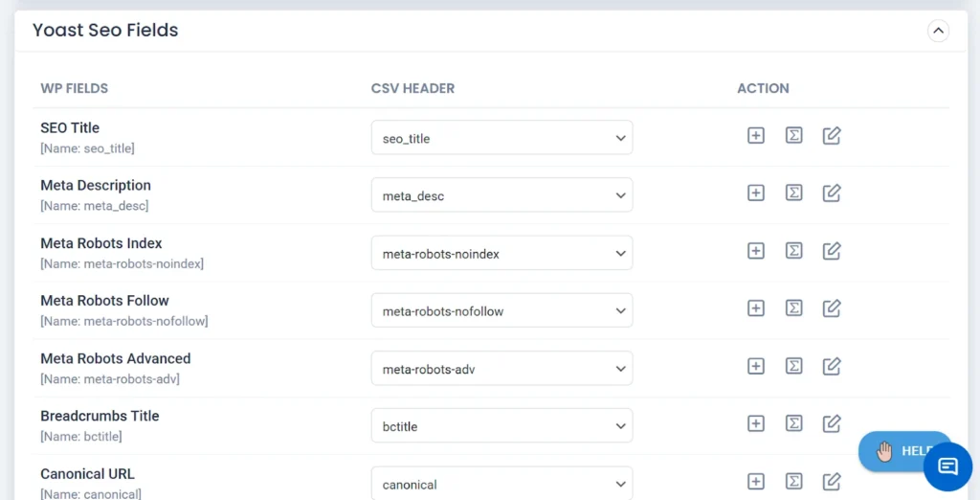Click sigma icon in Meta Robots Index row

pyautogui.click(x=793, y=251)
